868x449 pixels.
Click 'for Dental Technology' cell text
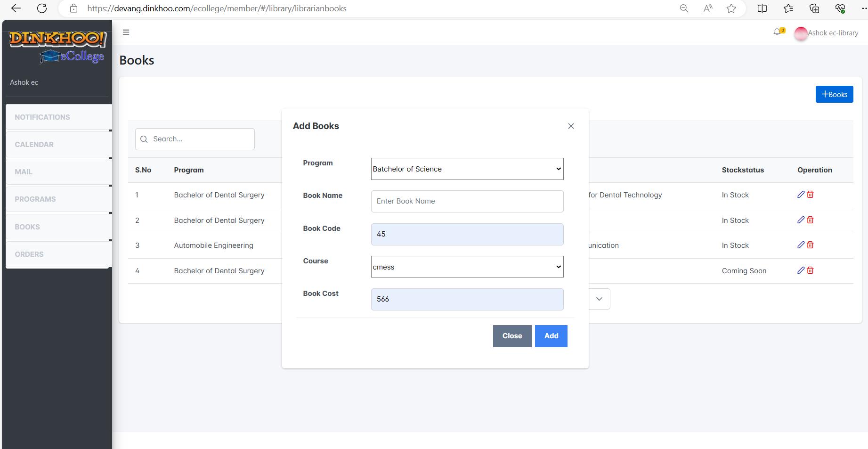pyautogui.click(x=625, y=195)
